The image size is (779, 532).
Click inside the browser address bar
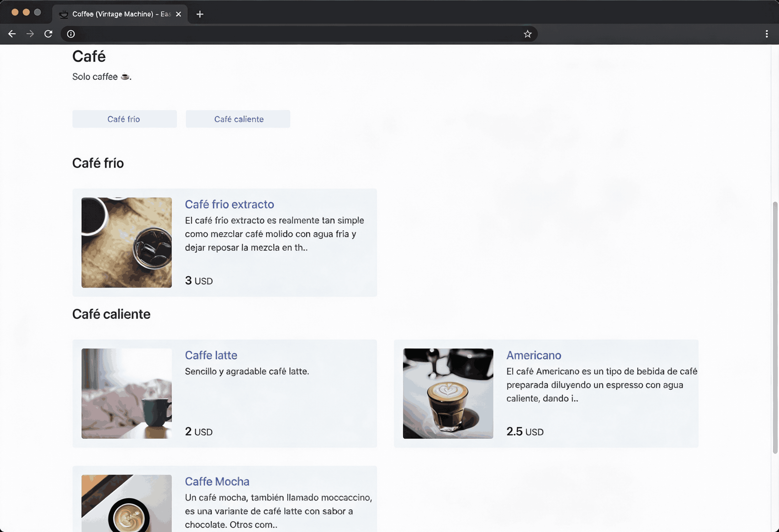[292, 34]
